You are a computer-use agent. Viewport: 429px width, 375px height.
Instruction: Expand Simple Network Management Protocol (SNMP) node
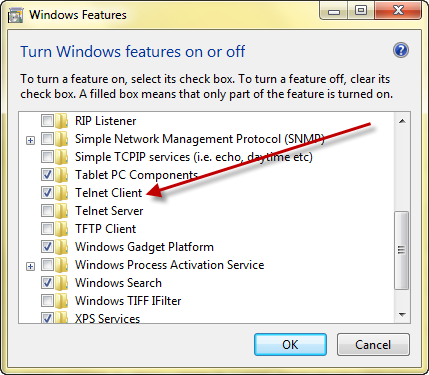[30, 140]
